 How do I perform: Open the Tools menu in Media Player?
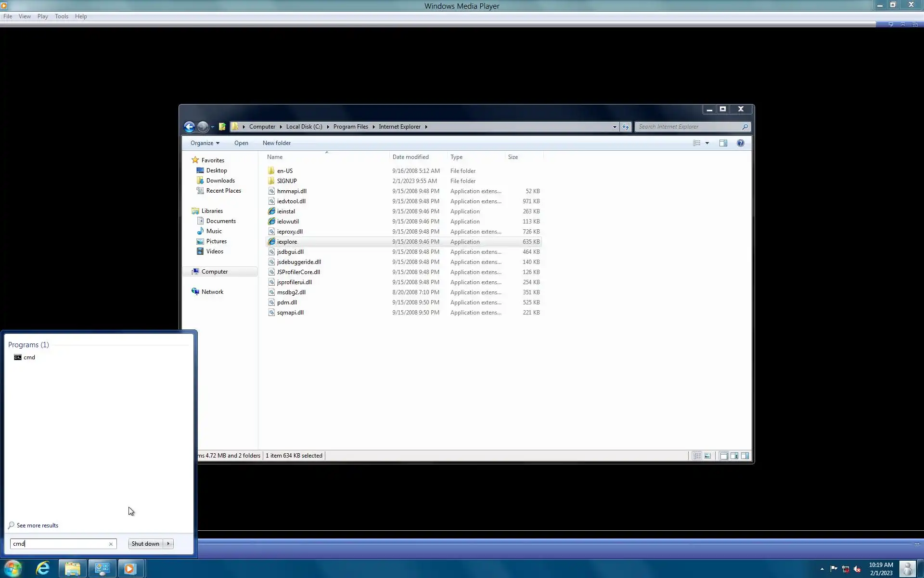[x=61, y=16]
